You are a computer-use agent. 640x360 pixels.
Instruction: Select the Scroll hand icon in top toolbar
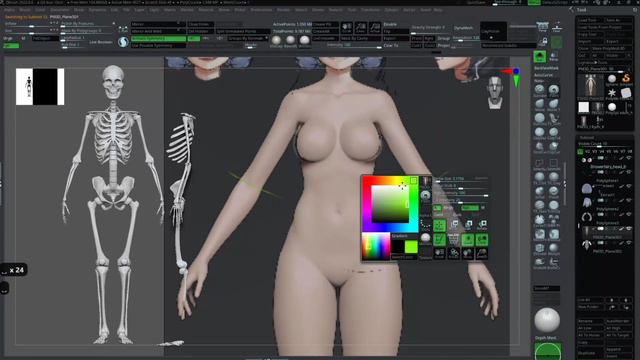click(346, 28)
